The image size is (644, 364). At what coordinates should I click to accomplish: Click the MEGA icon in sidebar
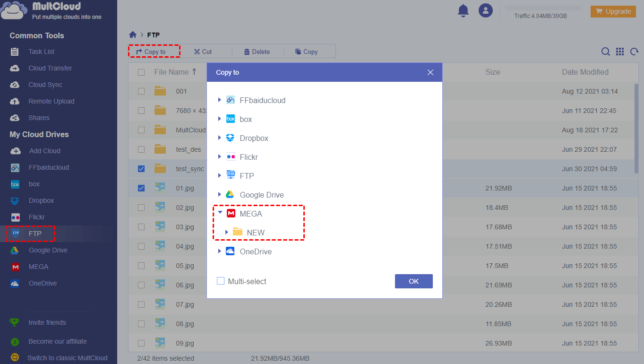[x=15, y=267]
